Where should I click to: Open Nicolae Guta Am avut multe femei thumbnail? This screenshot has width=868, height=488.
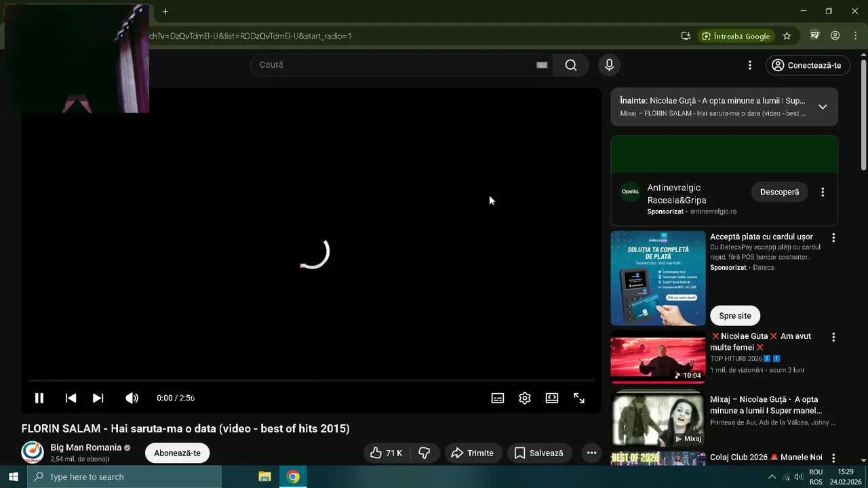[x=658, y=357]
